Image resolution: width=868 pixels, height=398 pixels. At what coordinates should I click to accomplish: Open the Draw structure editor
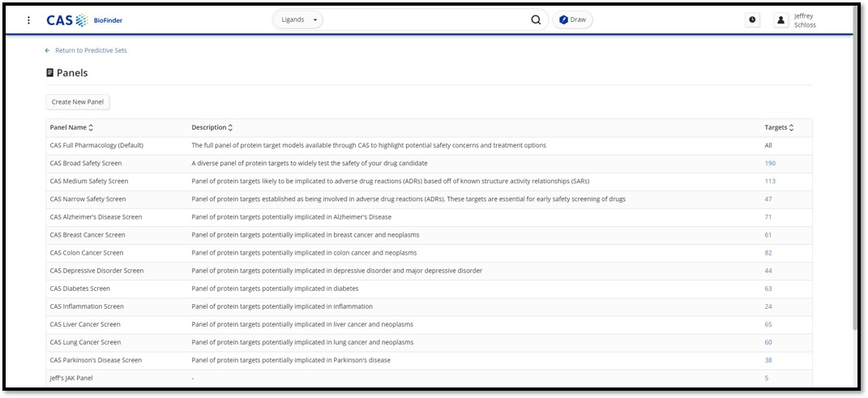(572, 20)
